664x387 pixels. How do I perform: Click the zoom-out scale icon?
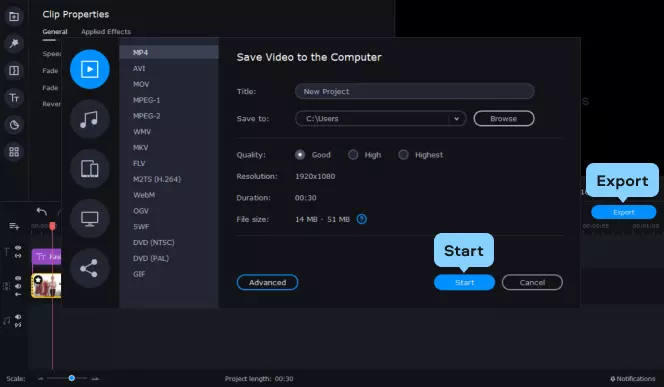tap(40, 379)
